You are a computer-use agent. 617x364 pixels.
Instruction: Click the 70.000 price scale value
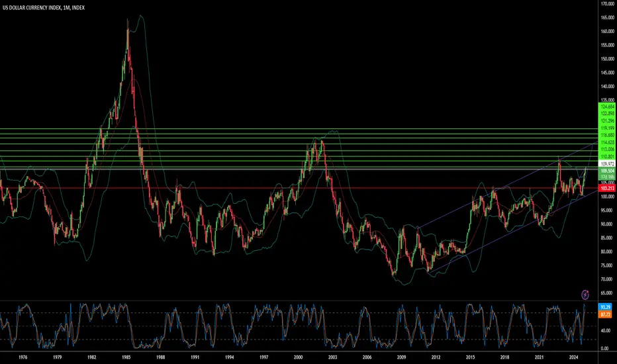point(608,279)
